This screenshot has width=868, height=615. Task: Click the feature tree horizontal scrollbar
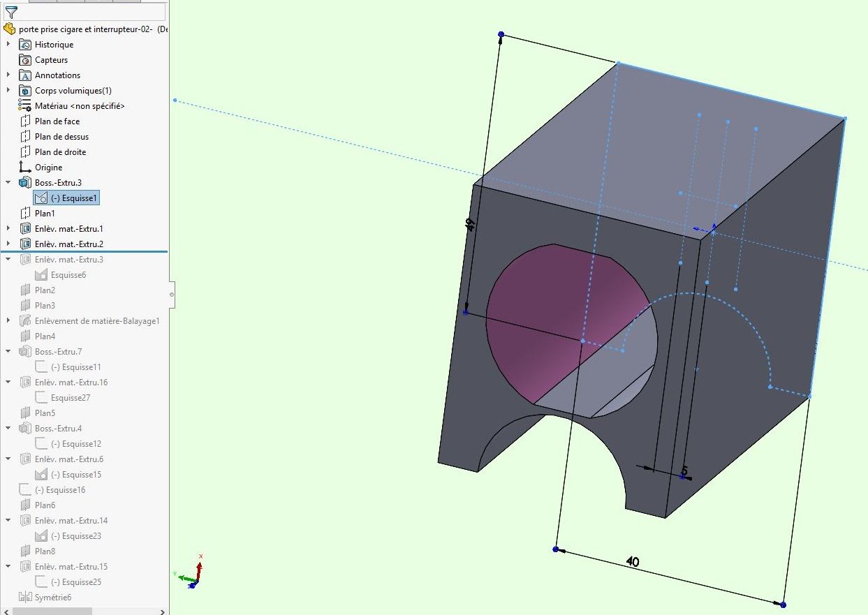click(52, 612)
